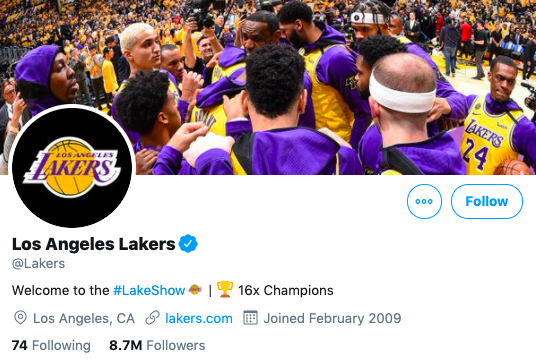Visit the lakers.com website link

pos(199,318)
